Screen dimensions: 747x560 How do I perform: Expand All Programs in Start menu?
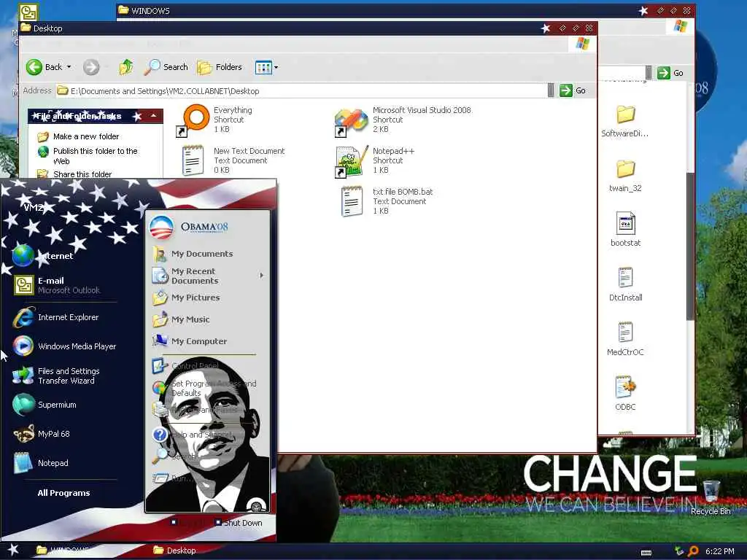63,493
